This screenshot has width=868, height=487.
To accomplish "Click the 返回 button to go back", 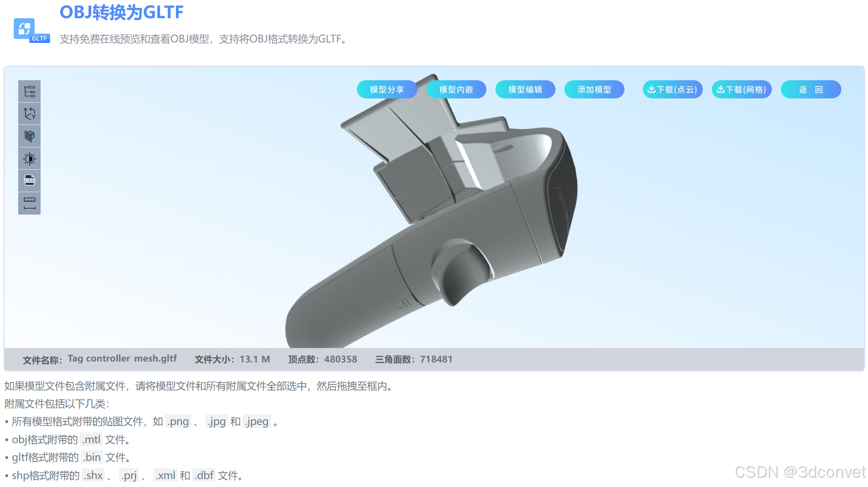I will tap(811, 89).
